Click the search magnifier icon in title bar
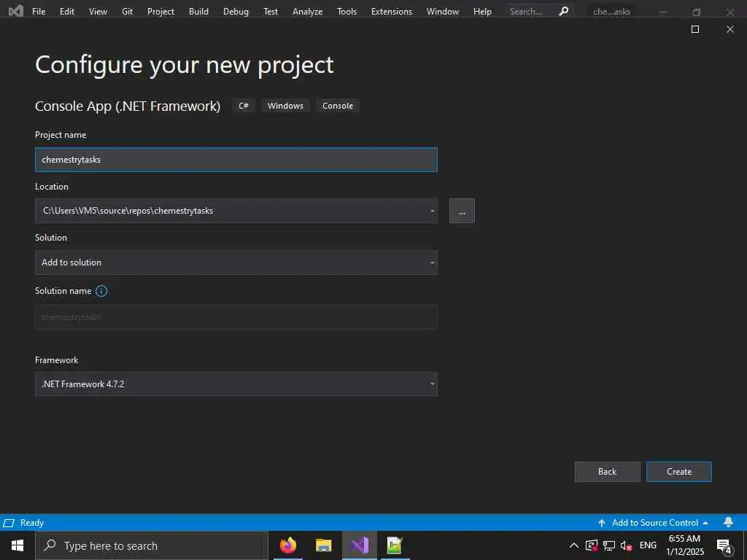747x560 pixels. point(564,11)
